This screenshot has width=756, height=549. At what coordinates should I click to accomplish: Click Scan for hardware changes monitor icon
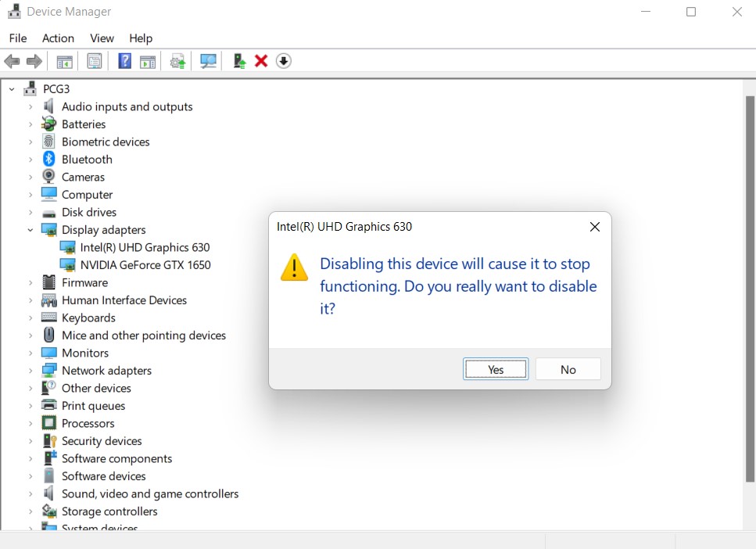[208, 61]
